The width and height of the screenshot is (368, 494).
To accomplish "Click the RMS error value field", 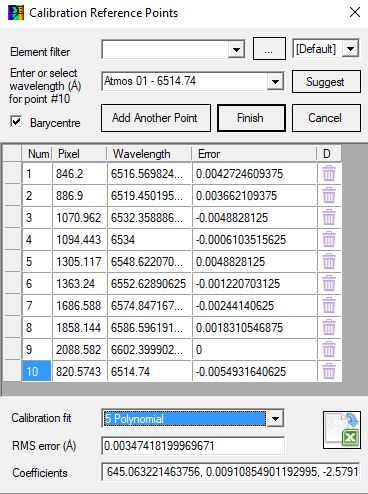I will [x=193, y=446].
